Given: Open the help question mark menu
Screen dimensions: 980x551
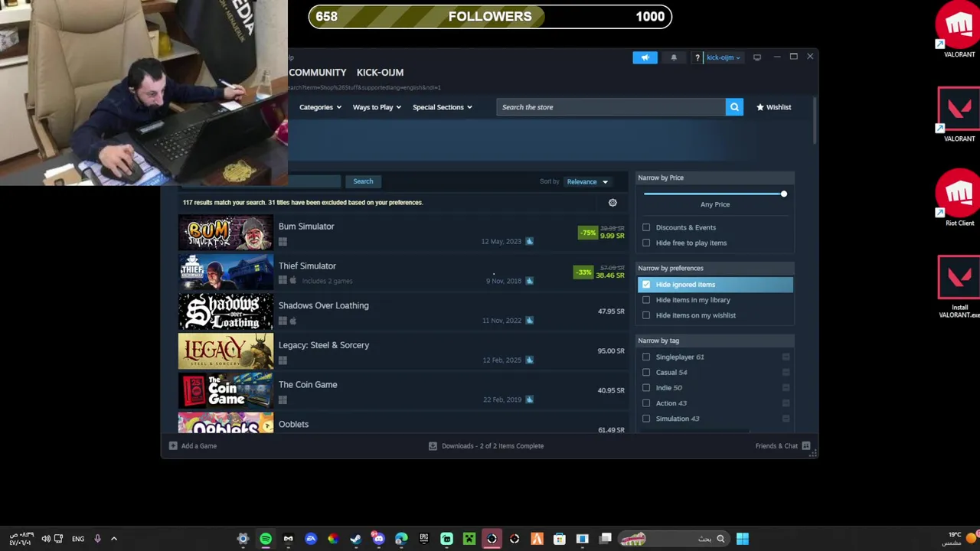Looking at the screenshot, I should [697, 57].
